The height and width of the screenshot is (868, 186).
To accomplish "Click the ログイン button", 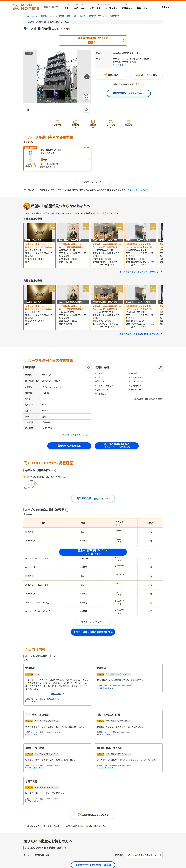I will coord(165,7).
